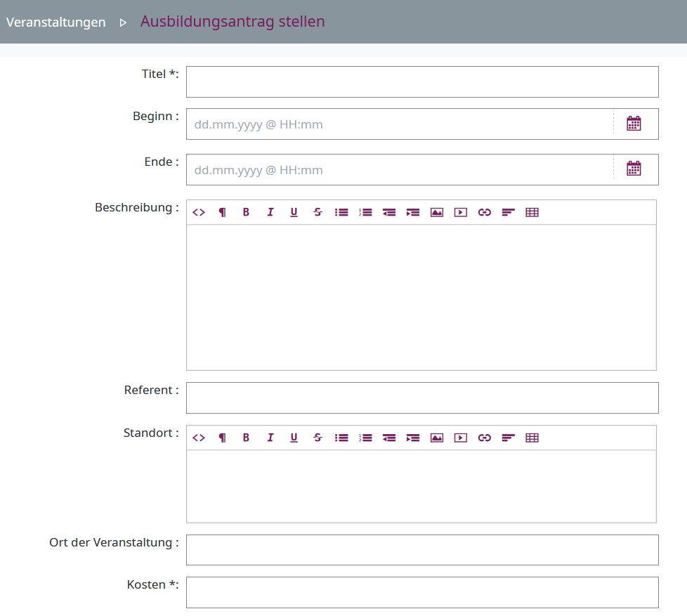Image resolution: width=687 pixels, height=616 pixels.
Task: Open text alignment menu in Beschreibung toolbar
Action: [508, 212]
